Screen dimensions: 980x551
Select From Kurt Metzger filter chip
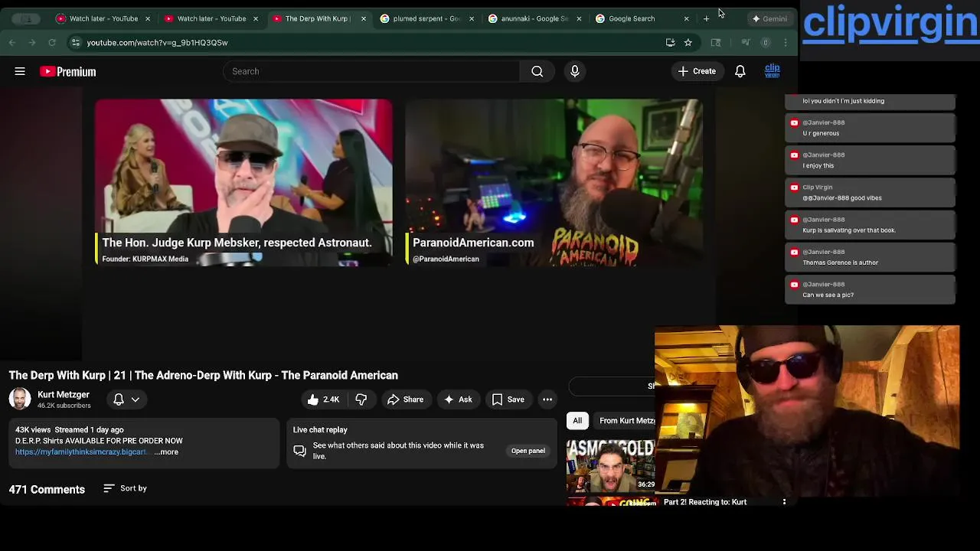pos(626,420)
